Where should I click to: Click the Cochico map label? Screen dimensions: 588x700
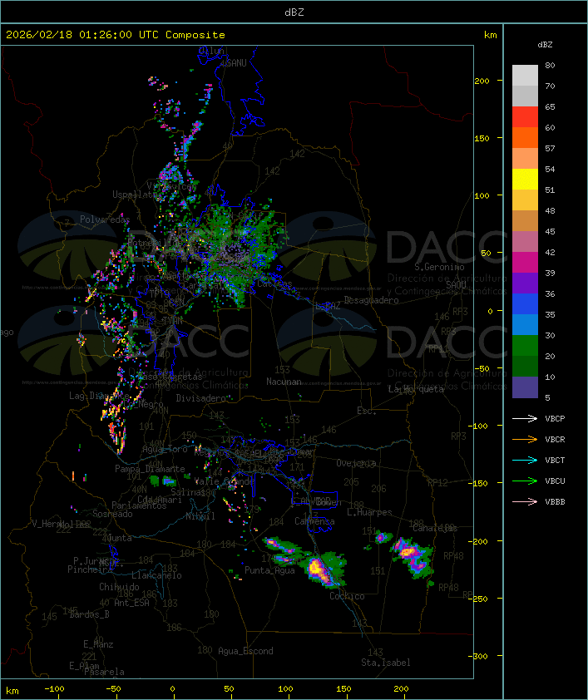point(347,596)
